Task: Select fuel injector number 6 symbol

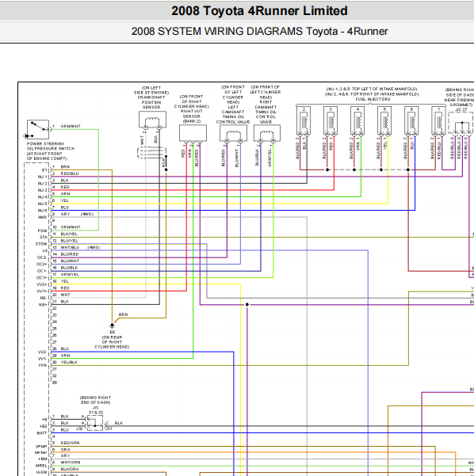Action: click(411, 120)
